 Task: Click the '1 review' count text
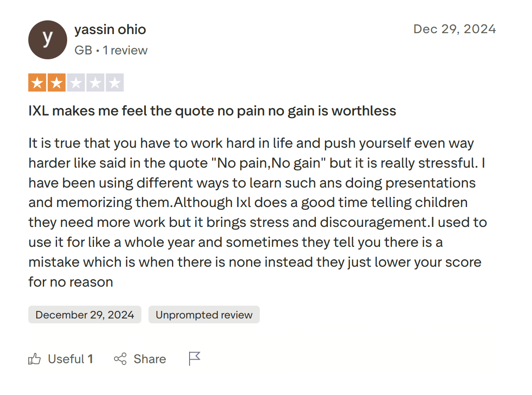125,50
